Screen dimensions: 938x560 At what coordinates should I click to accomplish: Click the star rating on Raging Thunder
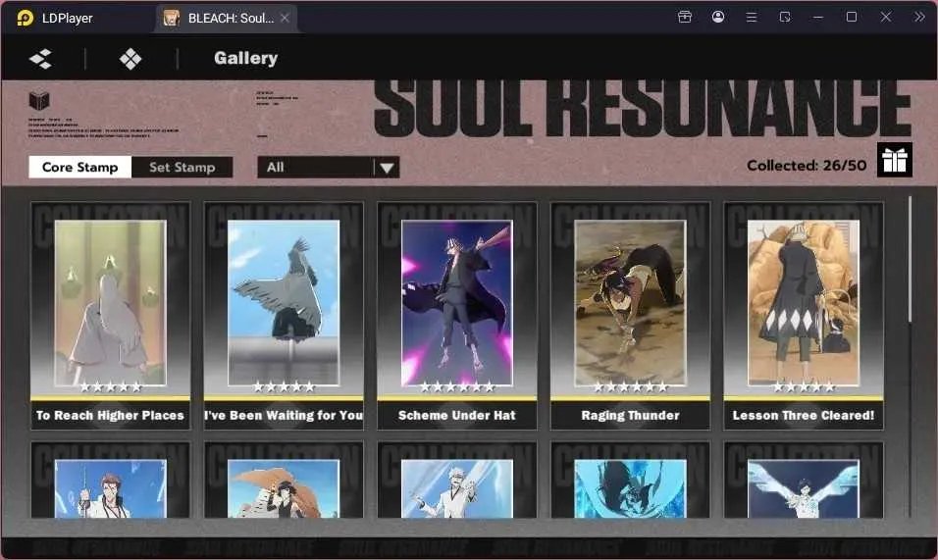tap(630, 387)
